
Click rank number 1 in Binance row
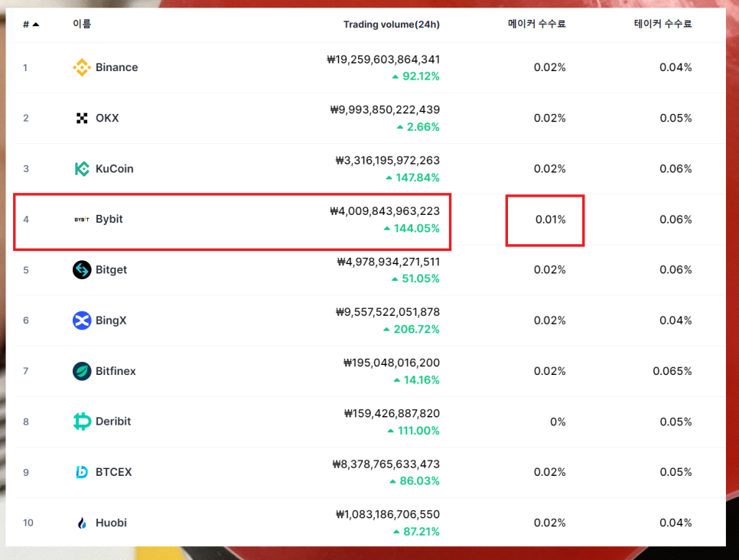25,68
